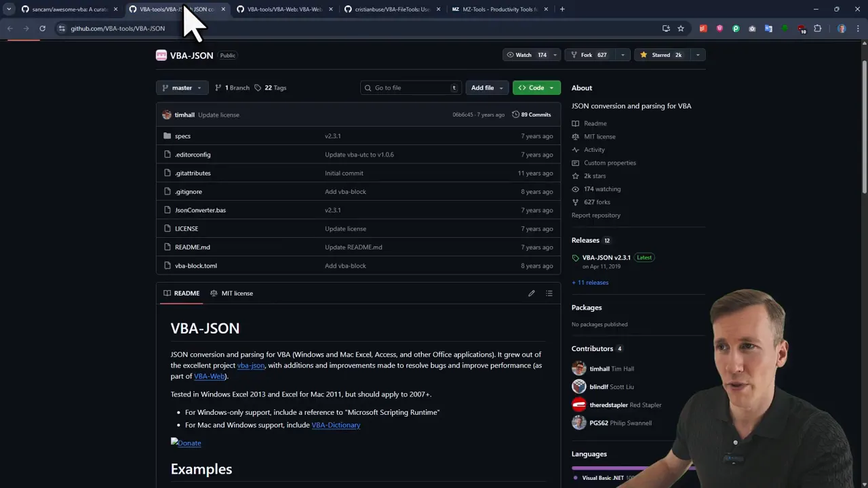Bookmark this page with the star icon
868x488 pixels.
(x=681, y=28)
